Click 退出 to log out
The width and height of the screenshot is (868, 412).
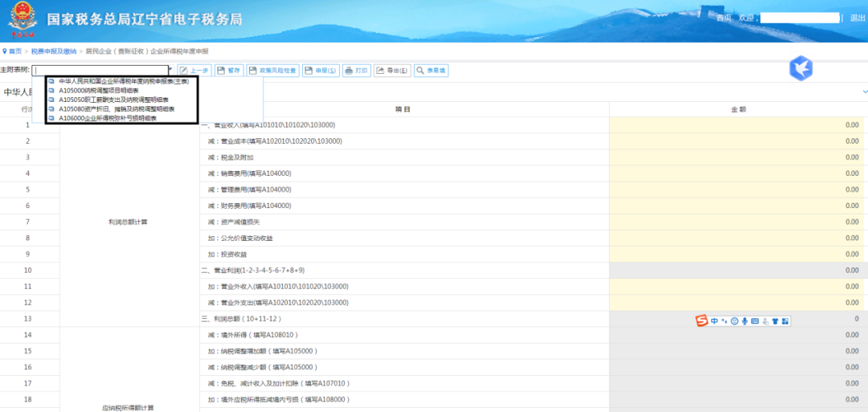tap(858, 18)
